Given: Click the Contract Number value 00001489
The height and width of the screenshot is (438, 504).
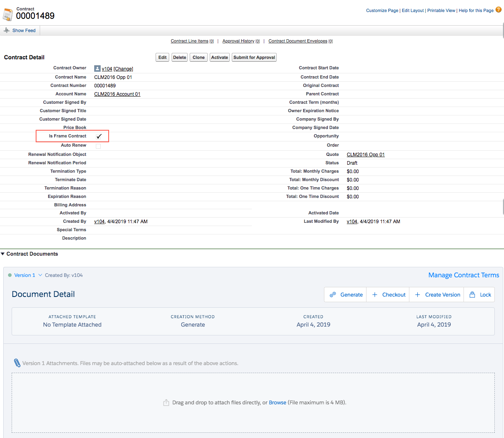Looking at the screenshot, I should [105, 86].
